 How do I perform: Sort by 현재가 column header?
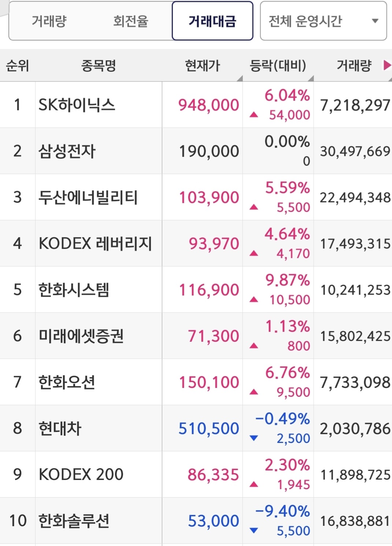coord(202,66)
